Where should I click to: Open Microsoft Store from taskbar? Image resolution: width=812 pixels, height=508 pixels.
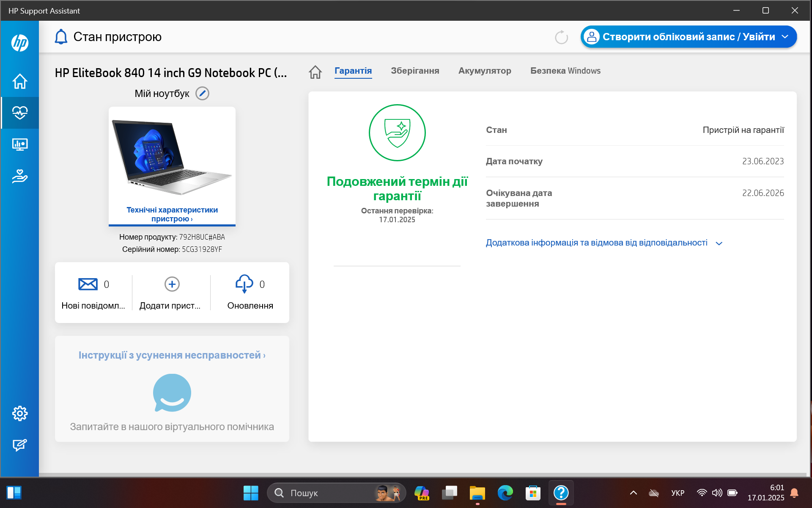(533, 493)
